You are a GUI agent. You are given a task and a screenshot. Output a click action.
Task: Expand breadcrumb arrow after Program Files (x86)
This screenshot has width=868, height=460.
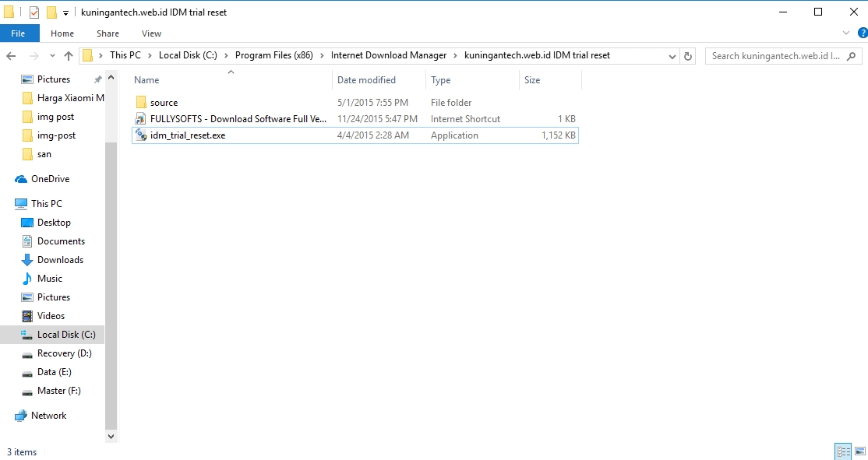point(322,55)
